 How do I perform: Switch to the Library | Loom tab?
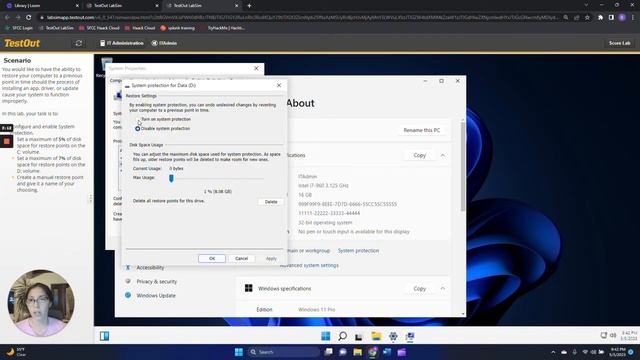41,6
